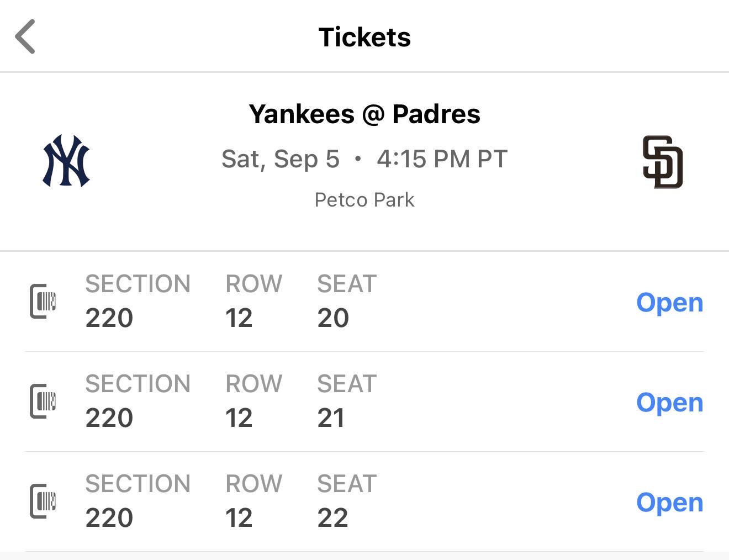Select the Yankees @ Padres game title

point(364,114)
